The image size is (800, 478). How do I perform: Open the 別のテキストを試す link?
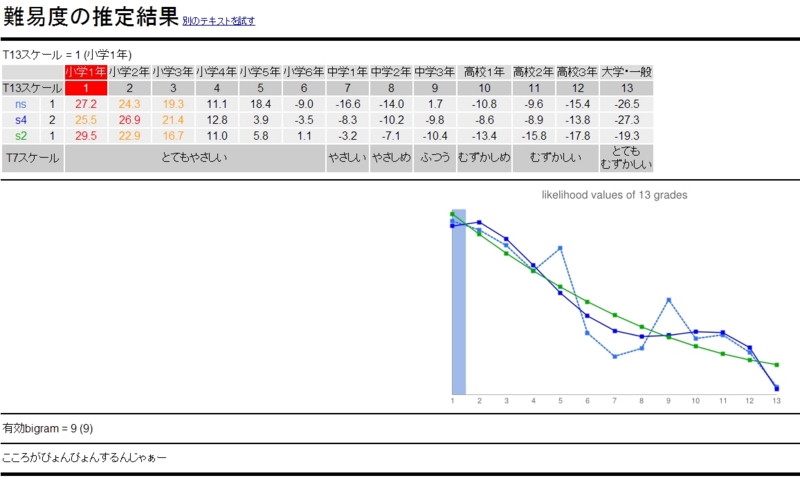(x=218, y=21)
